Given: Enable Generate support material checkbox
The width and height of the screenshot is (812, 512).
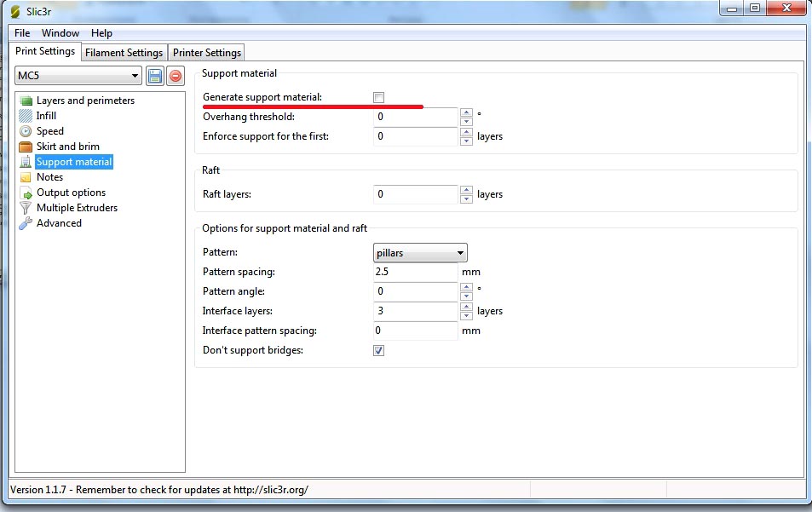Looking at the screenshot, I should [378, 97].
